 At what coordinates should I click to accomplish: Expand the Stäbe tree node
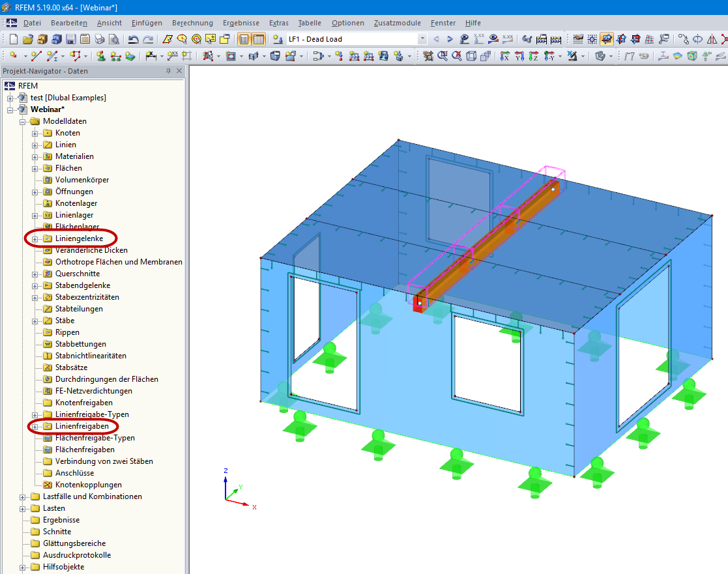pyautogui.click(x=35, y=321)
